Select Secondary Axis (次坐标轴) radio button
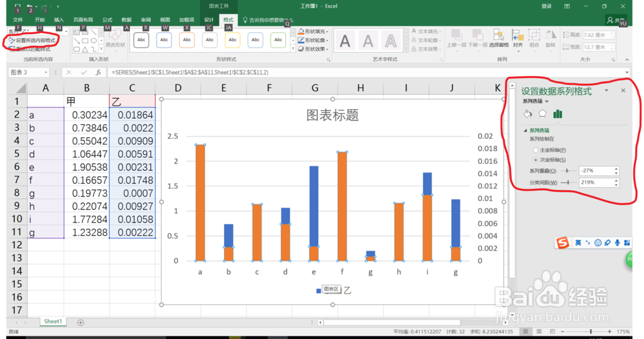Viewport: 644px width, 339px height. [x=536, y=160]
